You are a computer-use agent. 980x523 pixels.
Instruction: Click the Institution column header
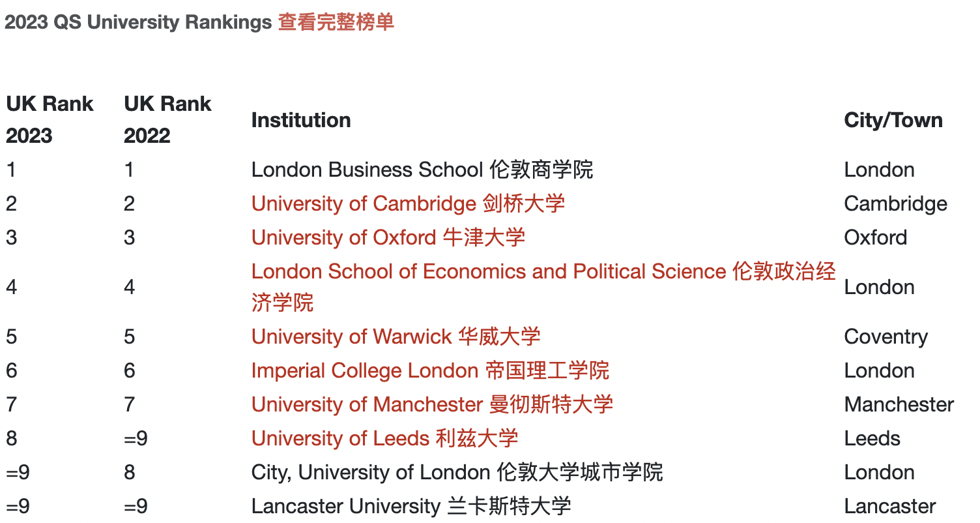(x=301, y=120)
